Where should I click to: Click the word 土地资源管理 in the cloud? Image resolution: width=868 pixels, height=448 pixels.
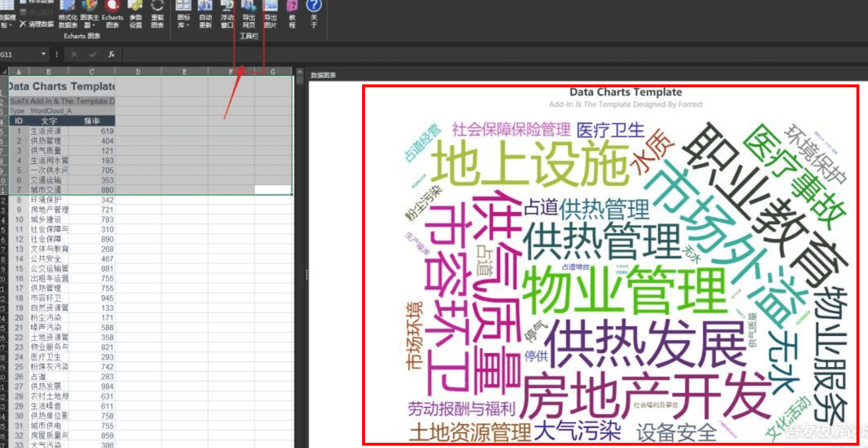[x=470, y=432]
